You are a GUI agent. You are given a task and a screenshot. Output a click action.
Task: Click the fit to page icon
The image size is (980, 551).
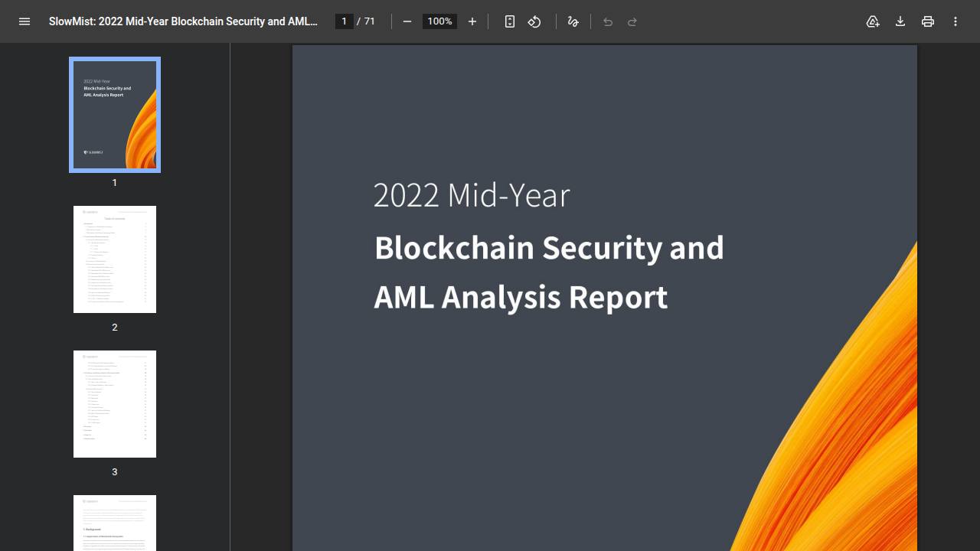click(510, 21)
